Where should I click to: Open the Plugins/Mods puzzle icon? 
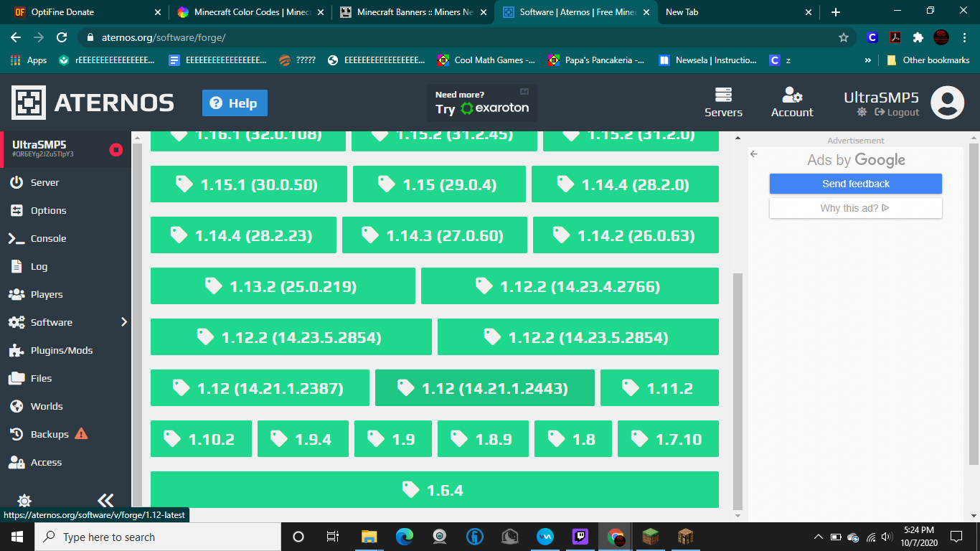[17, 350]
